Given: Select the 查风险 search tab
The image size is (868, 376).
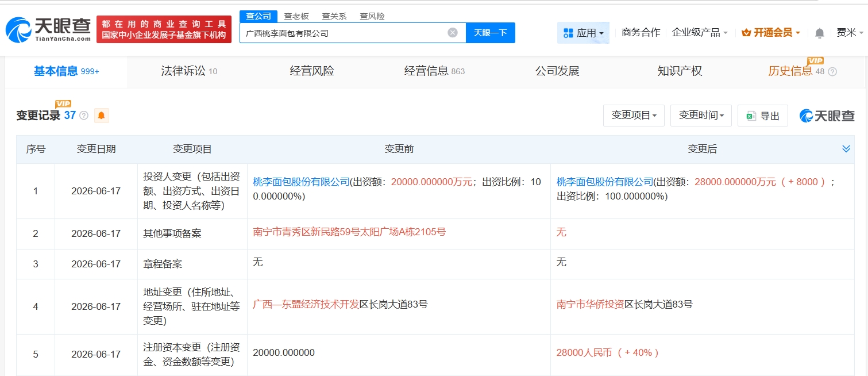Looking at the screenshot, I should tap(372, 16).
